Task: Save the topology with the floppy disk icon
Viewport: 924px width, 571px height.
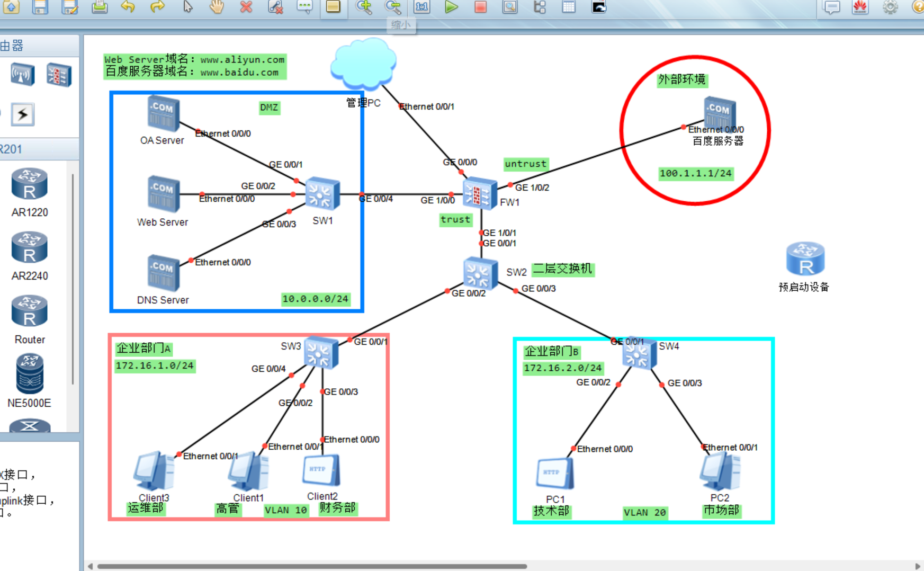Action: tap(40, 6)
